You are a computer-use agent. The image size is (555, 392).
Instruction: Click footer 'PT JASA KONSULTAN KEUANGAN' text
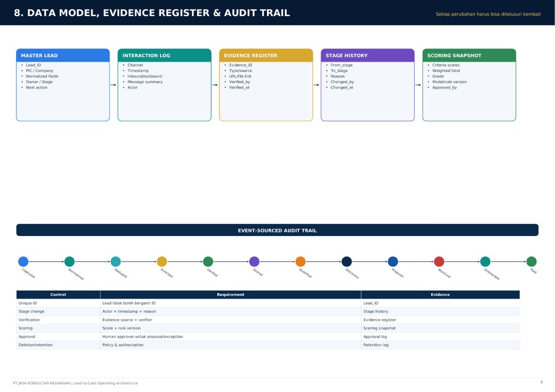pyautogui.click(x=42, y=383)
